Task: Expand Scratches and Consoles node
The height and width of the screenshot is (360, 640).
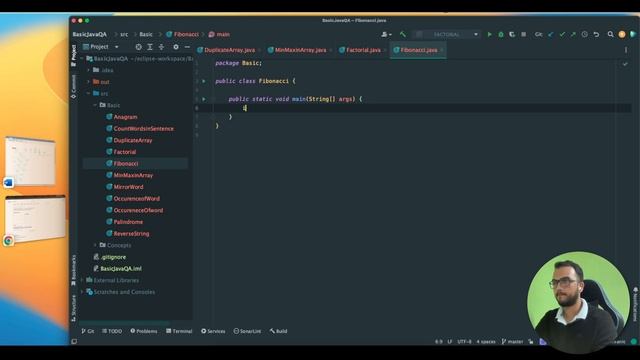Action: click(82, 292)
